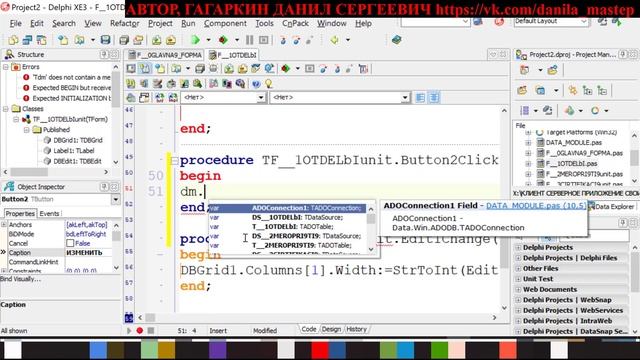Click the blue question mark icon in editor toolbar
640x360 pixels.
[x=256, y=84]
